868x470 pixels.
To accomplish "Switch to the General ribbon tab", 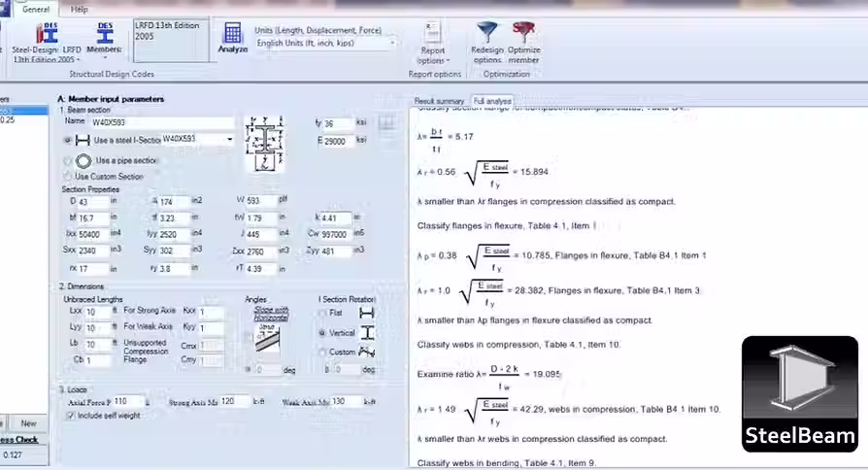I will tap(36, 10).
